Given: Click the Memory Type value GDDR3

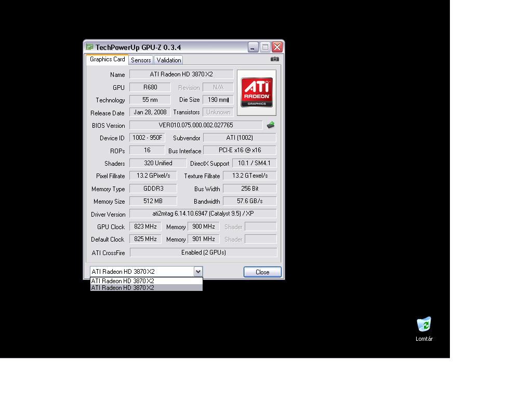Looking at the screenshot, I should tap(153, 189).
